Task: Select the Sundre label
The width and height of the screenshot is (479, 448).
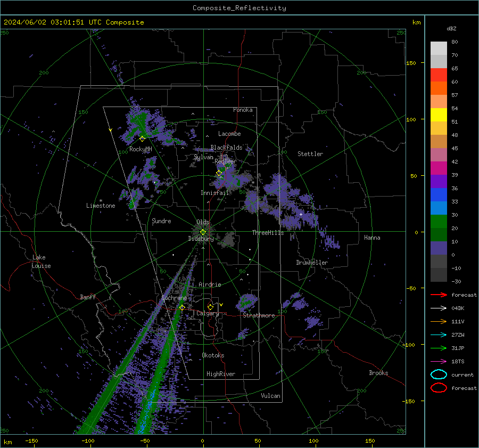Action: pyautogui.click(x=161, y=221)
